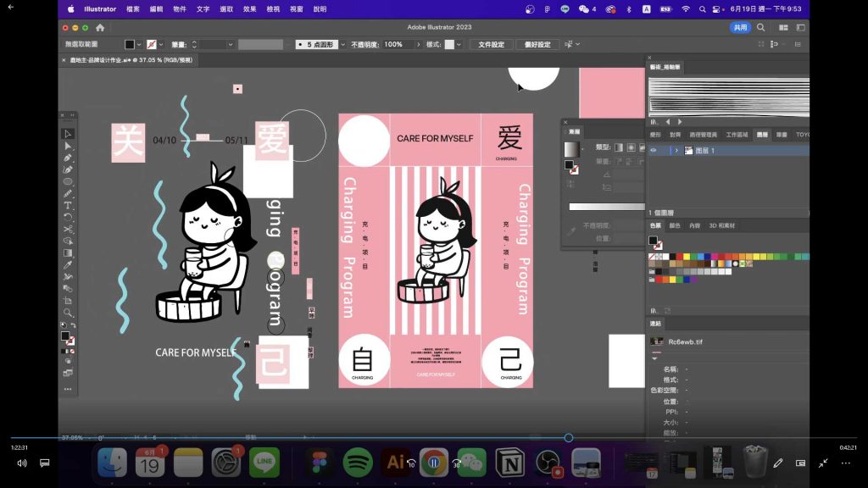
Task: Click the 偏好設定 button
Action: (x=538, y=44)
